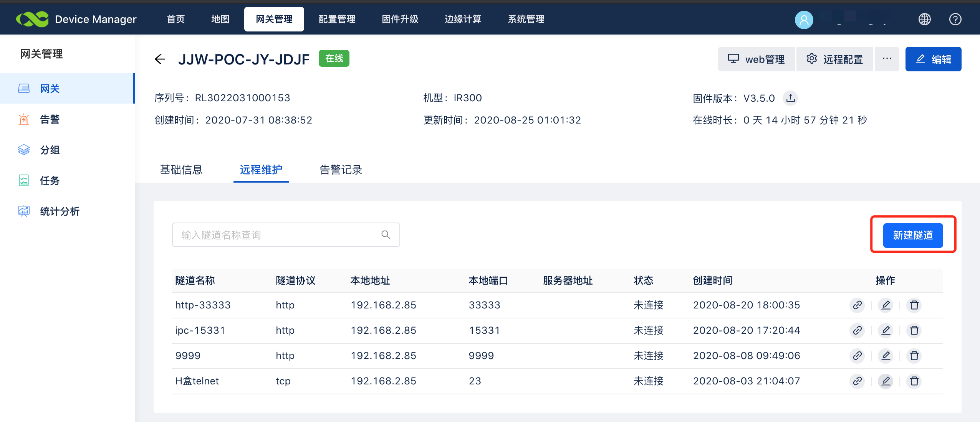
Task: Click the language globe icon
Action: click(x=924, y=19)
